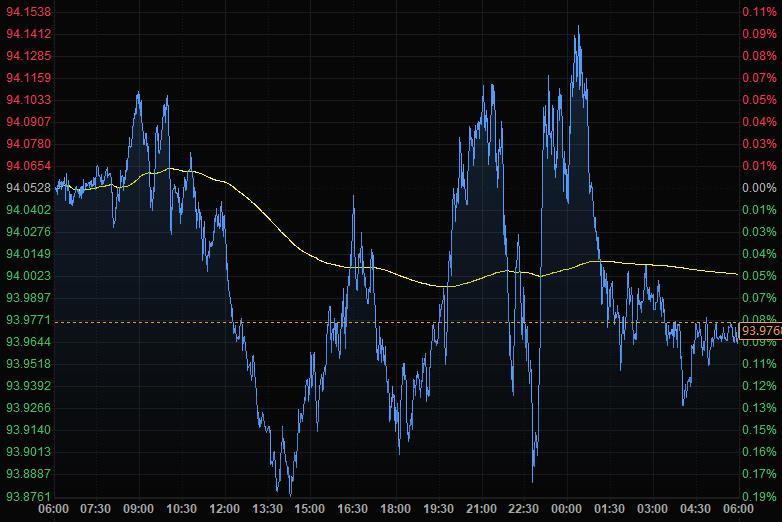Click the current price tag on right edge
Screen dimensions: 782x522
pos(761,331)
